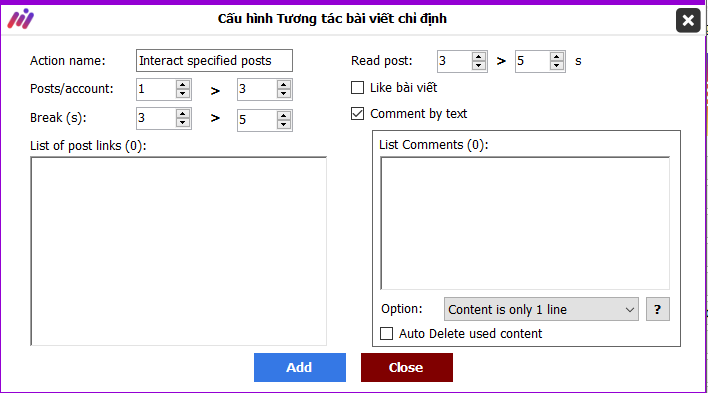This screenshot has height=393, width=708.
Task: Uncheck Comment by text option
Action: click(358, 113)
